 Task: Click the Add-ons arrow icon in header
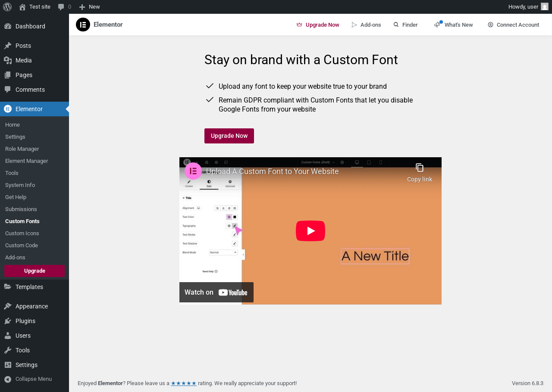click(354, 25)
